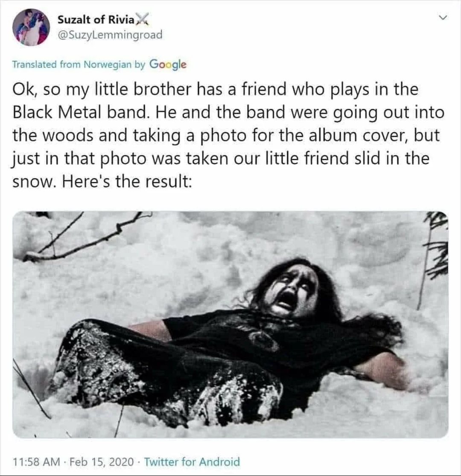This screenshot has width=461, height=476.
Task: Open the attached snow photo
Action: click(230, 324)
